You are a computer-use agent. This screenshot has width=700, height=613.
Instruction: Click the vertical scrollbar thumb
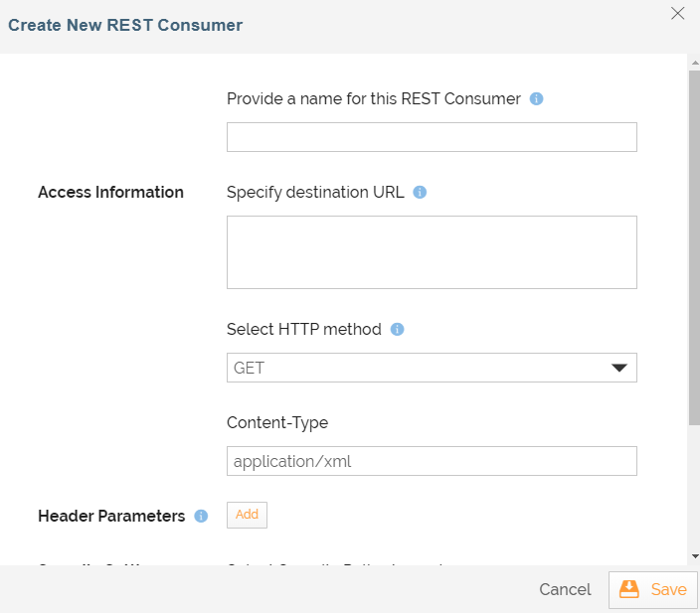695,247
